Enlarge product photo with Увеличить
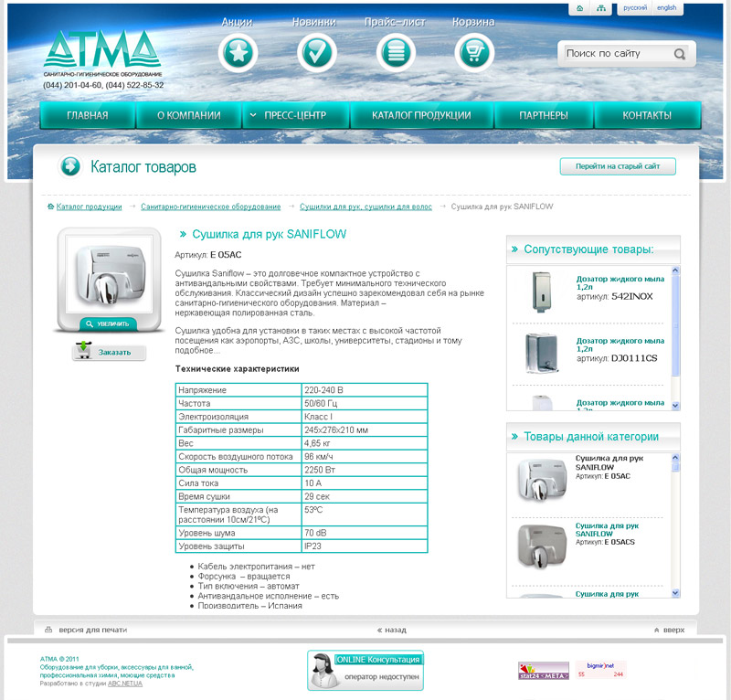Viewport: 731px width, 700px height. coord(108,323)
